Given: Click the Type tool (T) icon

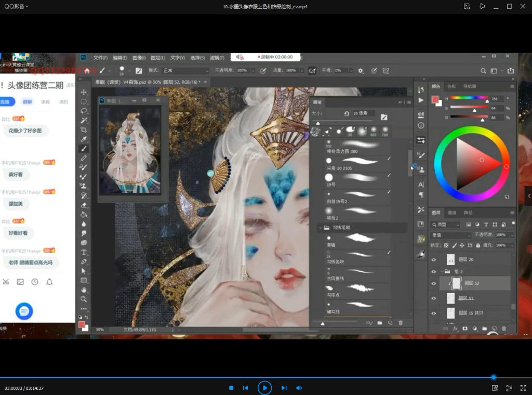Looking at the screenshot, I should tap(84, 252).
